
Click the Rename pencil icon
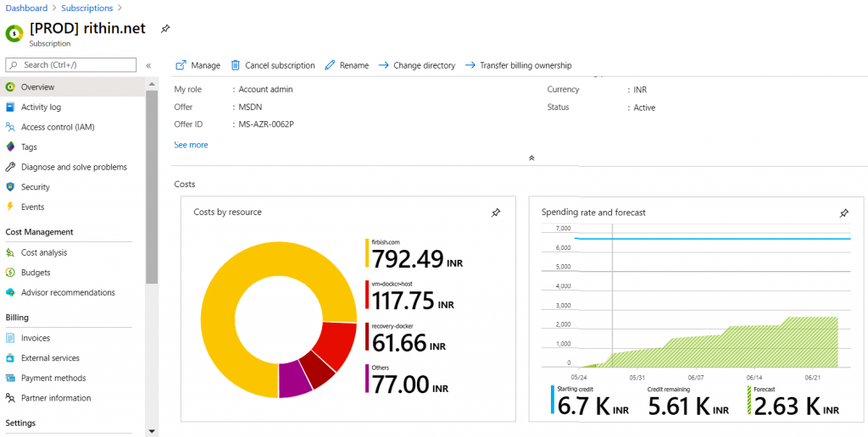point(331,65)
